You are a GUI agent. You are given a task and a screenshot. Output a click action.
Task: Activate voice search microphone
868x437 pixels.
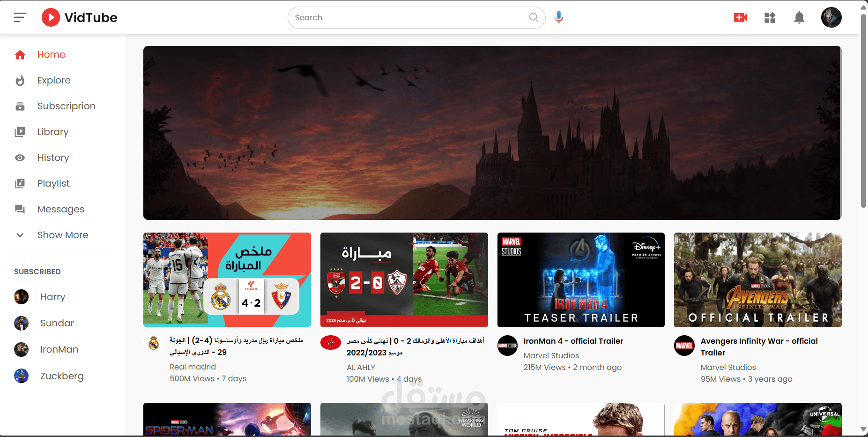pos(558,17)
